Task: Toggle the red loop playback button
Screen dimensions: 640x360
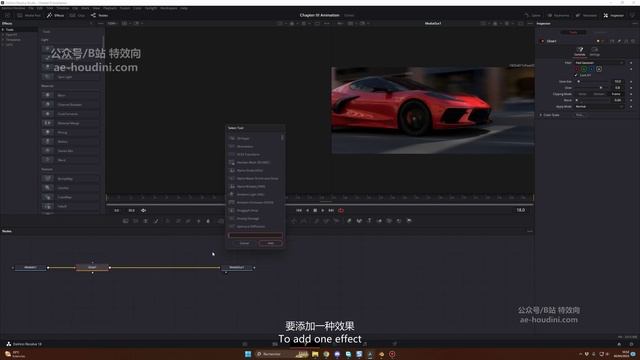Action: pos(341,210)
